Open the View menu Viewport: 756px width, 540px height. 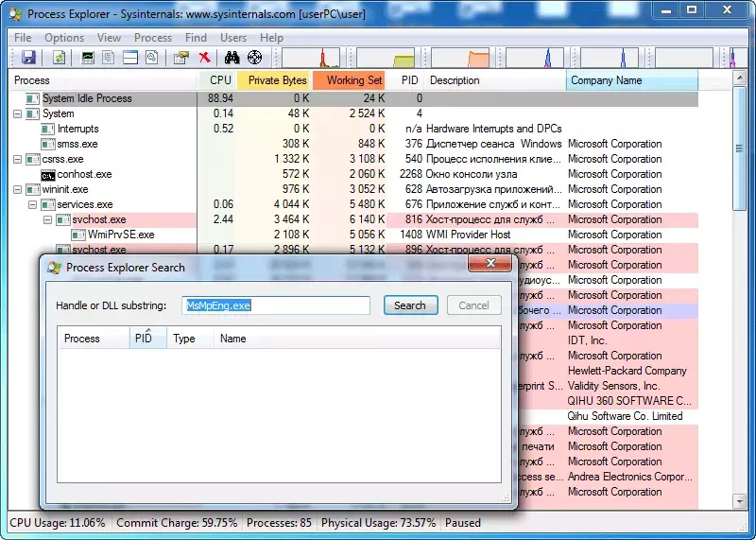[109, 38]
